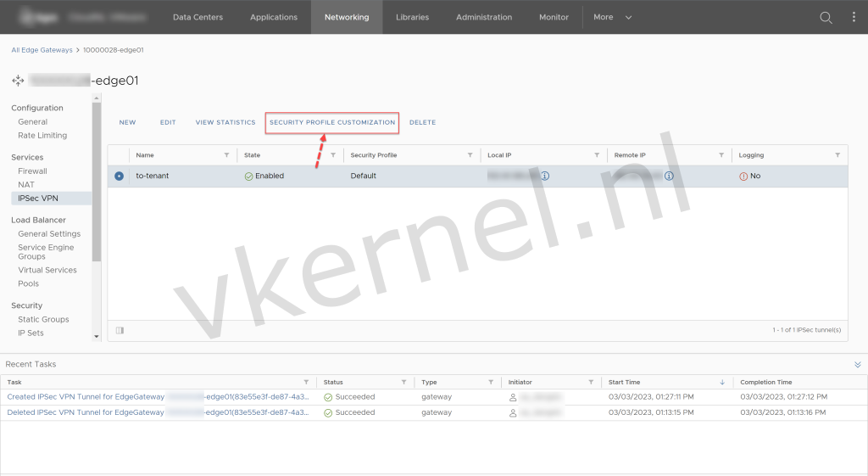Viewport: 868px width, 476px height.
Task: Open Firewall under Services
Action: click(32, 171)
